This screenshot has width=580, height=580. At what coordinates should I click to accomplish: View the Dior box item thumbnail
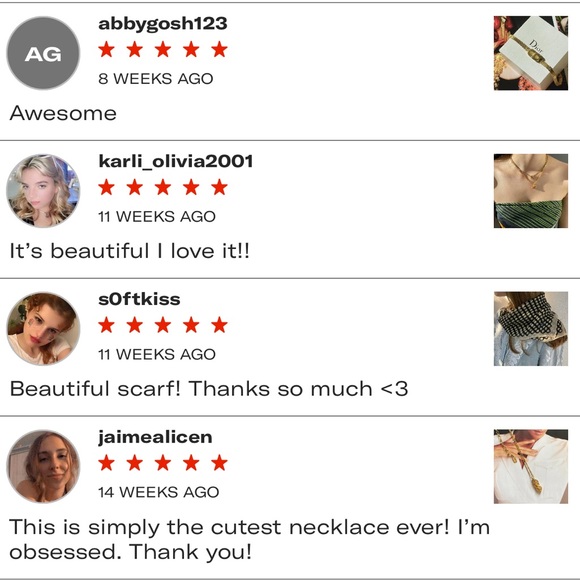531,53
